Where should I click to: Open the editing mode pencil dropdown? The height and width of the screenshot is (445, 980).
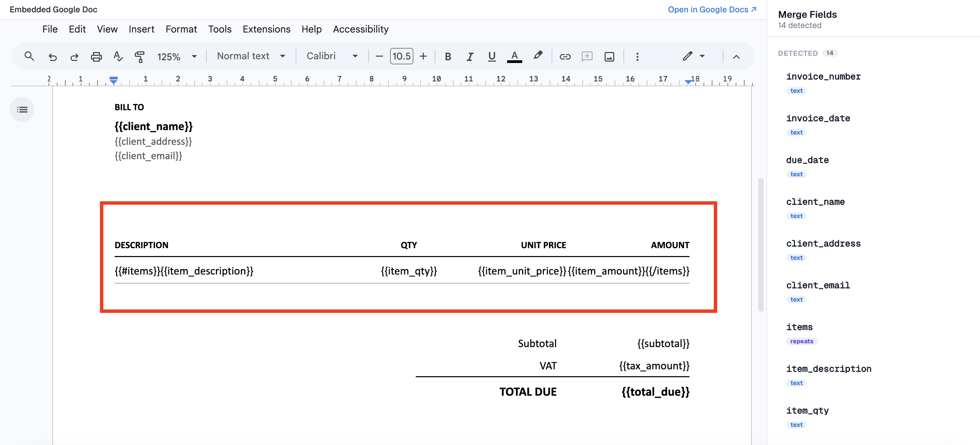tap(694, 56)
